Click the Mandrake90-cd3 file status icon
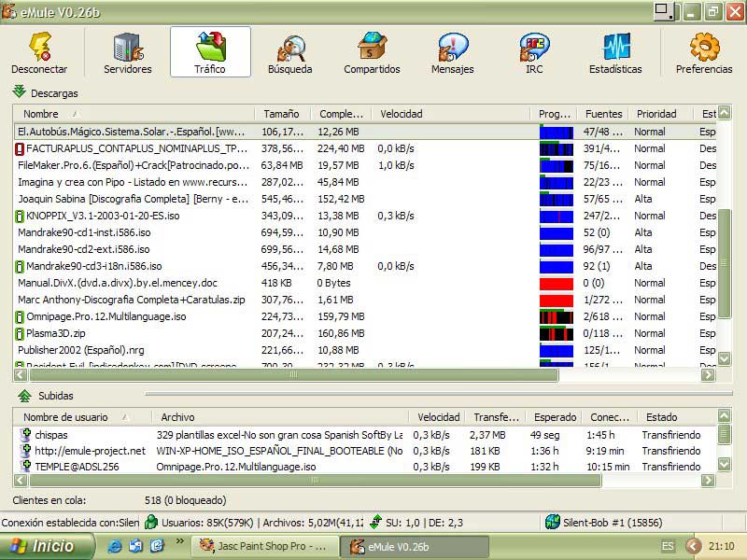This screenshot has height=560, width=747. pos(20,267)
